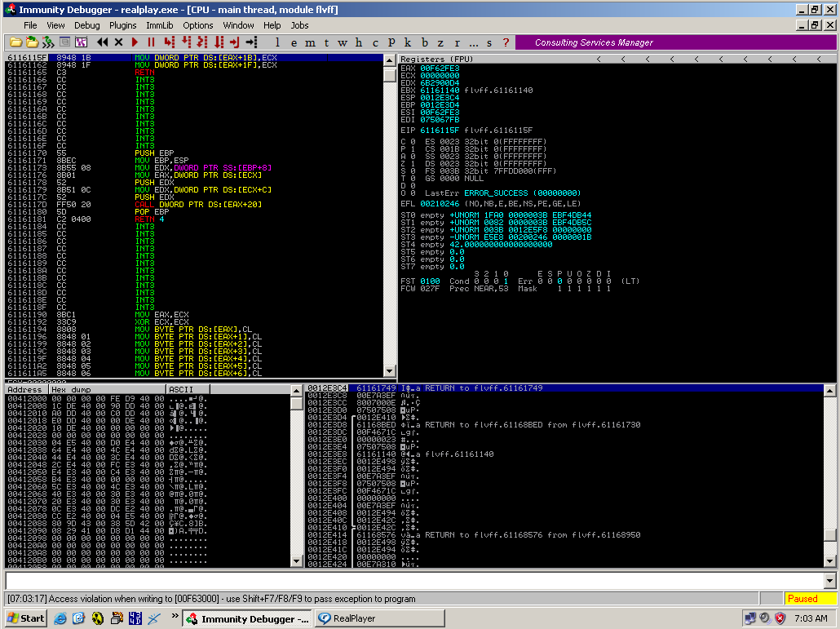
Task: Select the 'RETN 4' instruction line
Action: (194, 219)
